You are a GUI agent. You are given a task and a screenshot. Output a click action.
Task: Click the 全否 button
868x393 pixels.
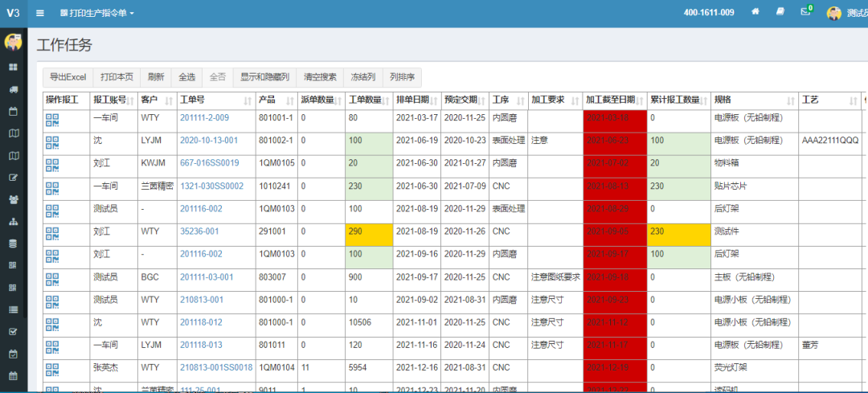(218, 77)
